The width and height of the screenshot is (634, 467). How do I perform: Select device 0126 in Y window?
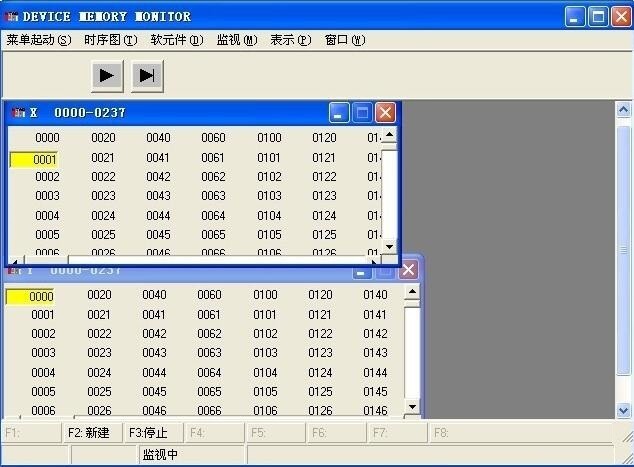tap(320, 411)
